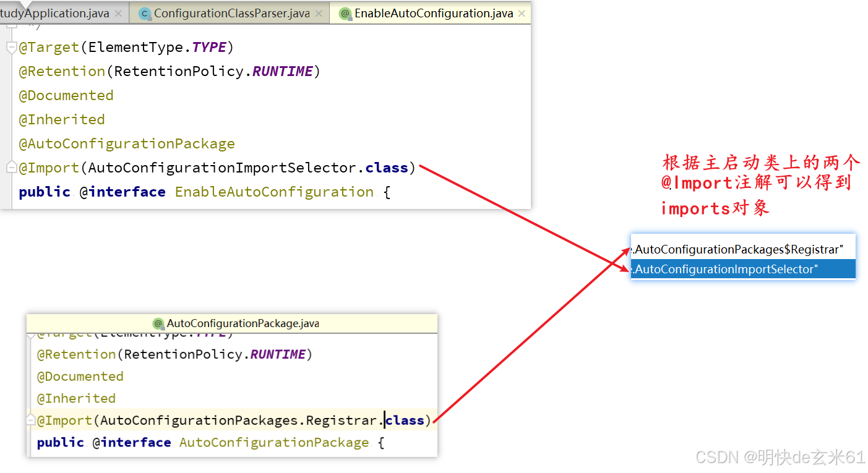Click AutoConfigurationImportSelector inside the @Import parentheses

pyautogui.click(x=222, y=168)
